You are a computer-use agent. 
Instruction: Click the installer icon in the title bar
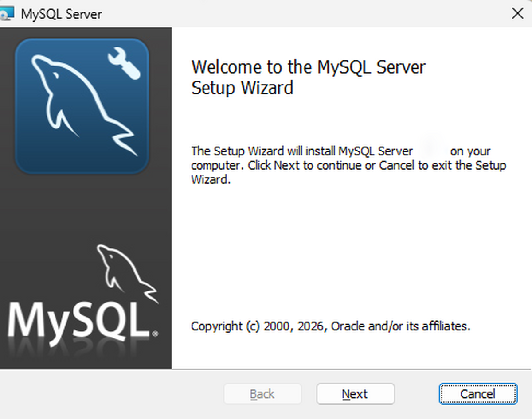(7, 14)
